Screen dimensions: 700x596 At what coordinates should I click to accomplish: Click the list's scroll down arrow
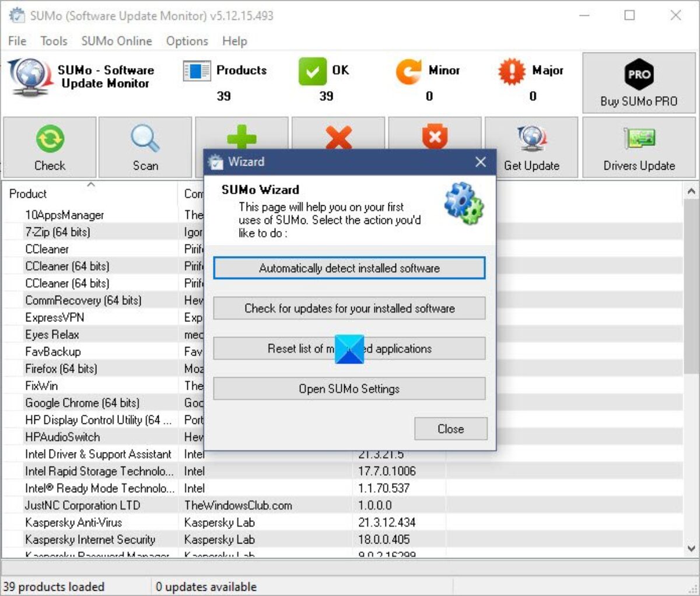(691, 548)
